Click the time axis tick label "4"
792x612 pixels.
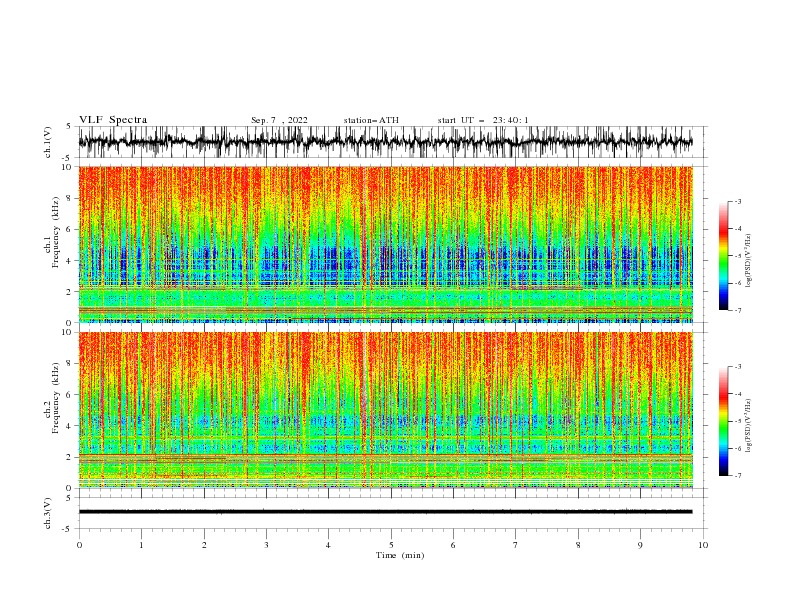point(328,545)
